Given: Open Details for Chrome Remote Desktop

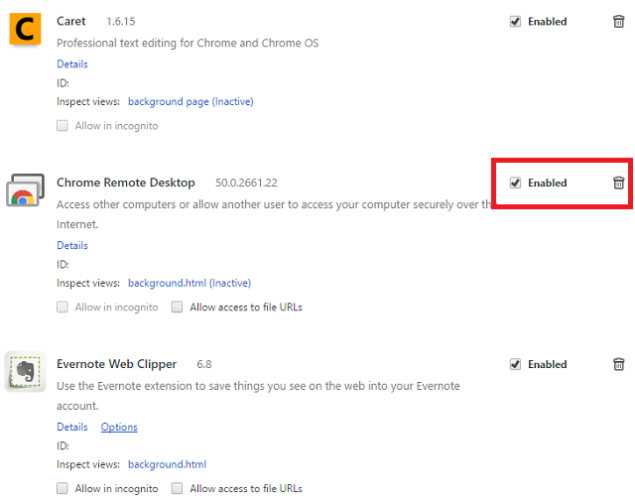Looking at the screenshot, I should point(72,245).
